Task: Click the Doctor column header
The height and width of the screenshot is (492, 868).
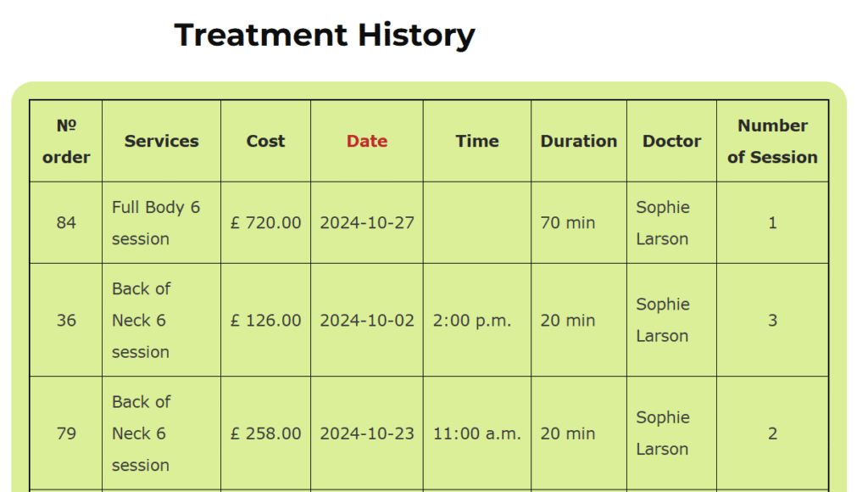Action: point(671,142)
